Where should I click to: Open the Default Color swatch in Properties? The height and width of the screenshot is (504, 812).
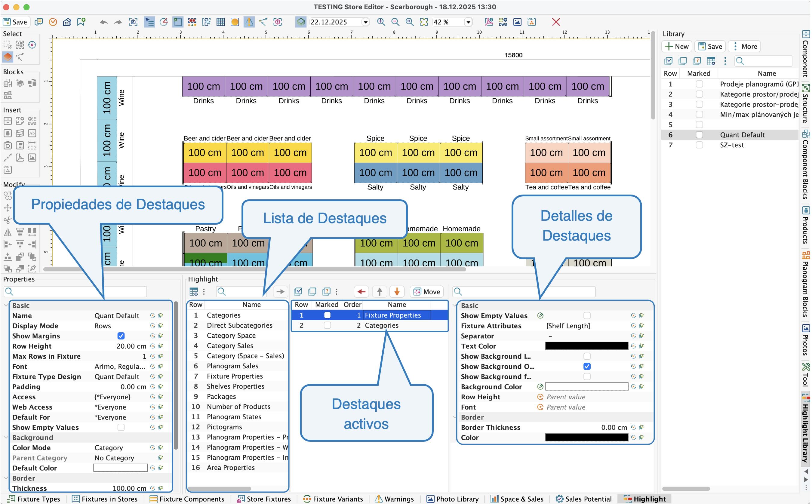pyautogui.click(x=120, y=468)
